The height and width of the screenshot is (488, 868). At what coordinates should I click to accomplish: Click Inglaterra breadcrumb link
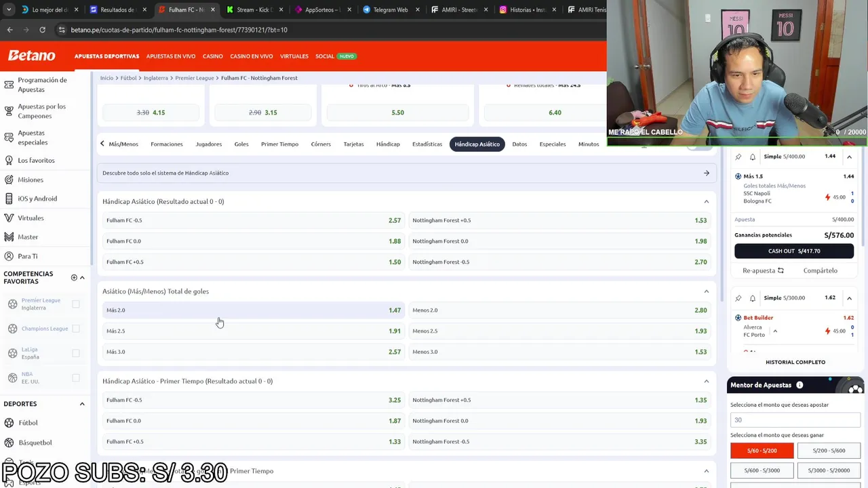tap(156, 78)
